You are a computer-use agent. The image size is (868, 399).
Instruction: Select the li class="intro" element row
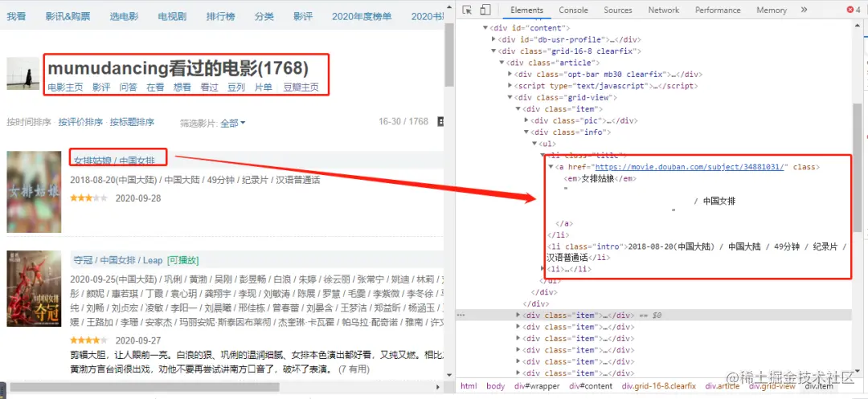point(698,252)
